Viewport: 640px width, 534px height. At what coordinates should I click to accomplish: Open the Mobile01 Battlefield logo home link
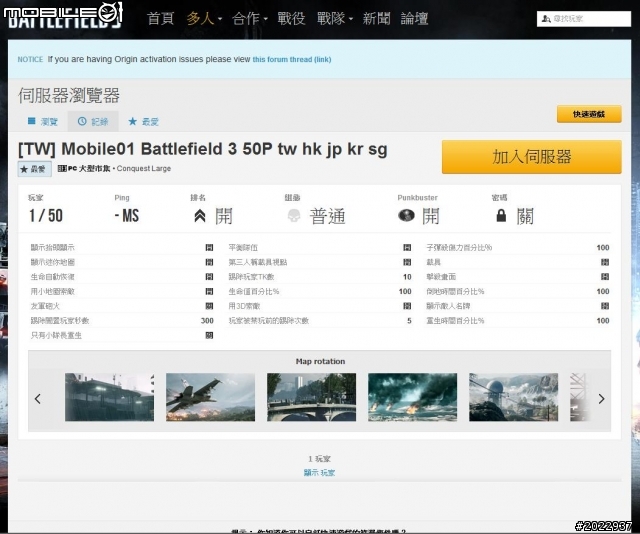pos(63,16)
